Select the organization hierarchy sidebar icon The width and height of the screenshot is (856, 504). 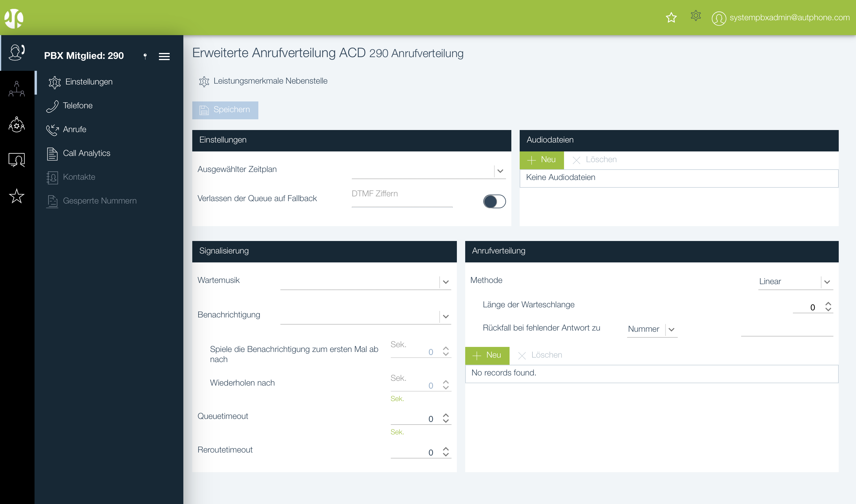pos(17,89)
